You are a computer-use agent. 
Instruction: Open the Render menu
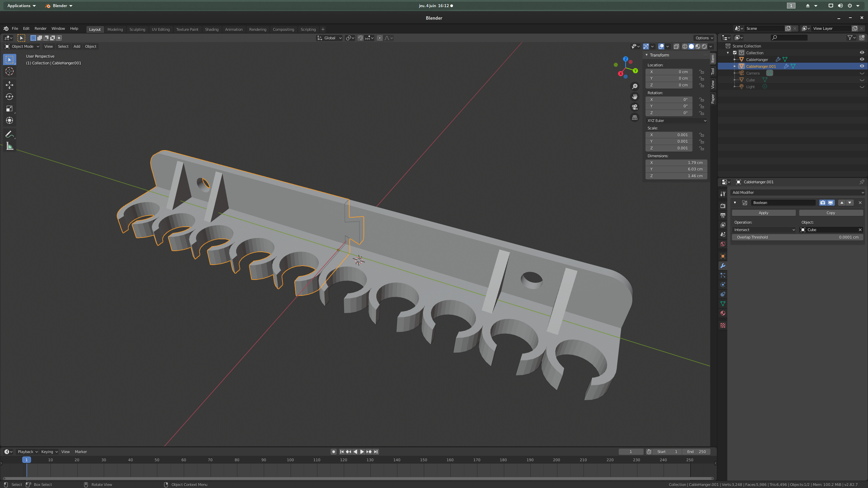click(40, 28)
